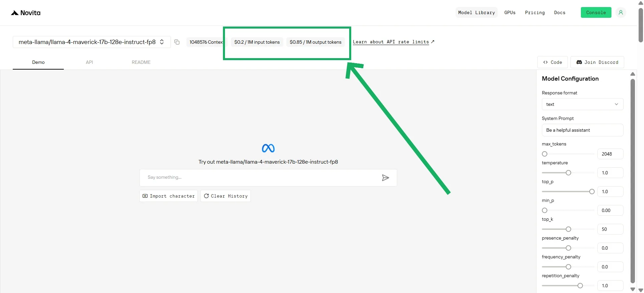644x293 pixels.
Task: Adjust the top_k slider handle
Action: coord(568,229)
